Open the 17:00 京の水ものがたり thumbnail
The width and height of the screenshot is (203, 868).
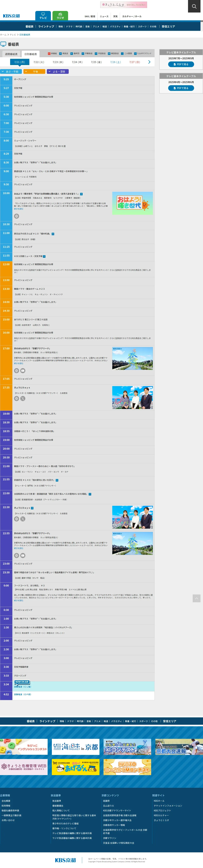133,358
